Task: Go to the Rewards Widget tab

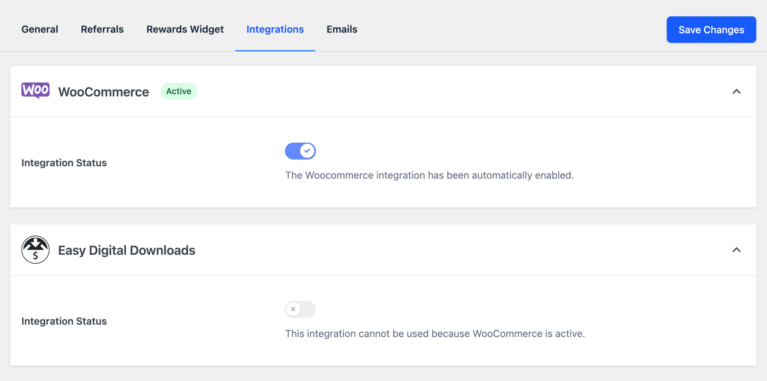Action: tap(185, 29)
